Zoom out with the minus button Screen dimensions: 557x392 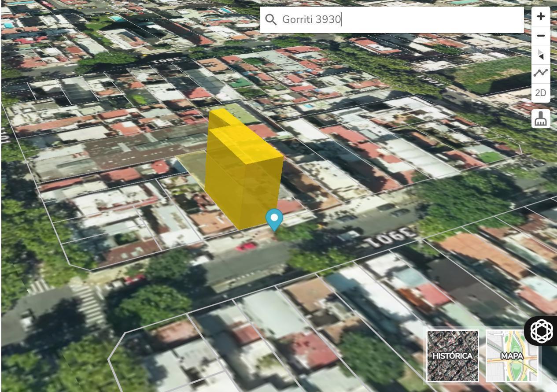pos(541,36)
